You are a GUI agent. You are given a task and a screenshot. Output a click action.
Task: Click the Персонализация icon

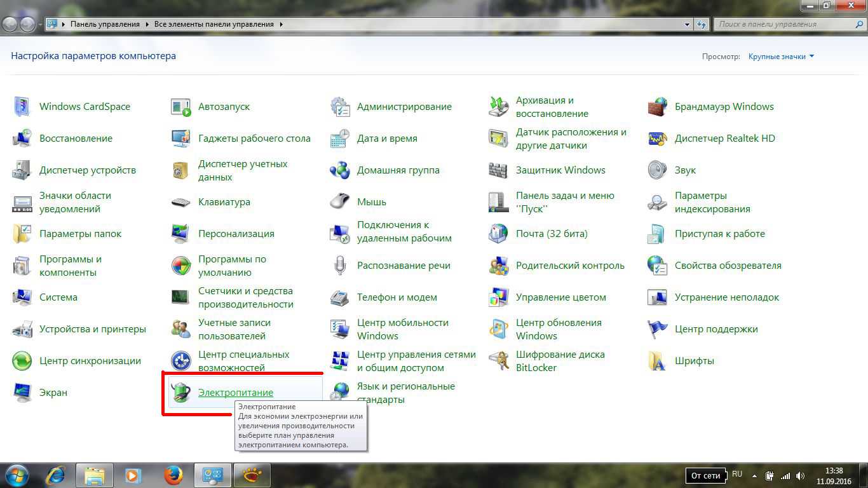point(181,234)
